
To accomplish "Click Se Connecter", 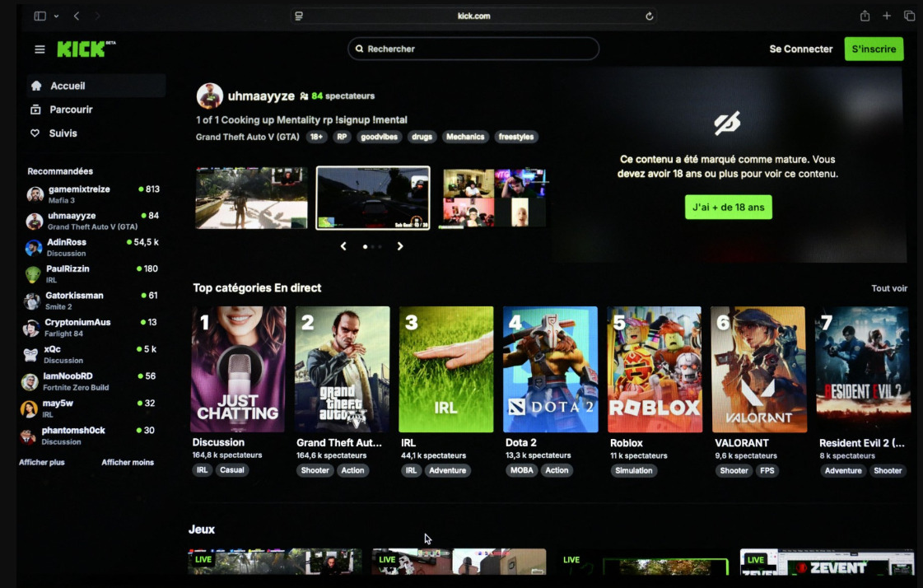I will pos(800,49).
